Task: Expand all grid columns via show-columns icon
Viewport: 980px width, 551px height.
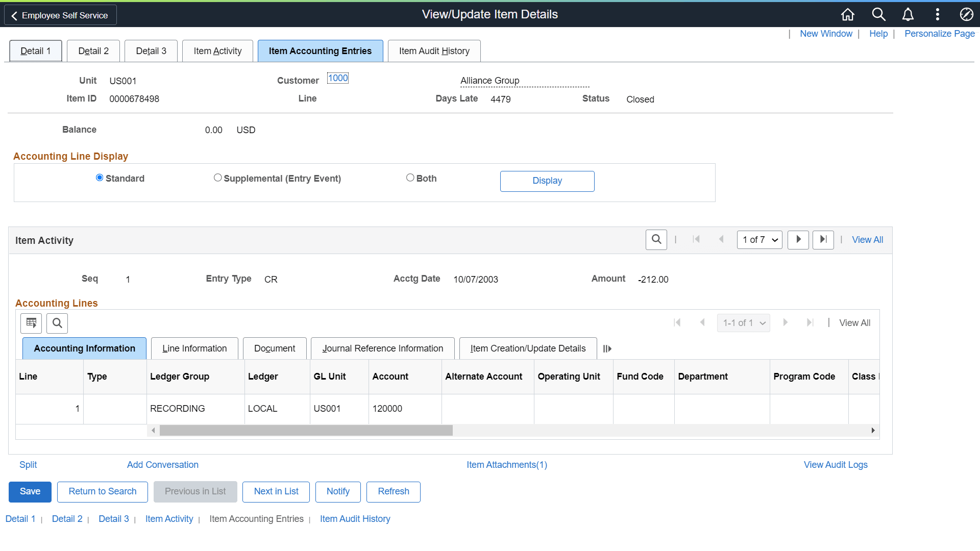Action: (x=607, y=348)
